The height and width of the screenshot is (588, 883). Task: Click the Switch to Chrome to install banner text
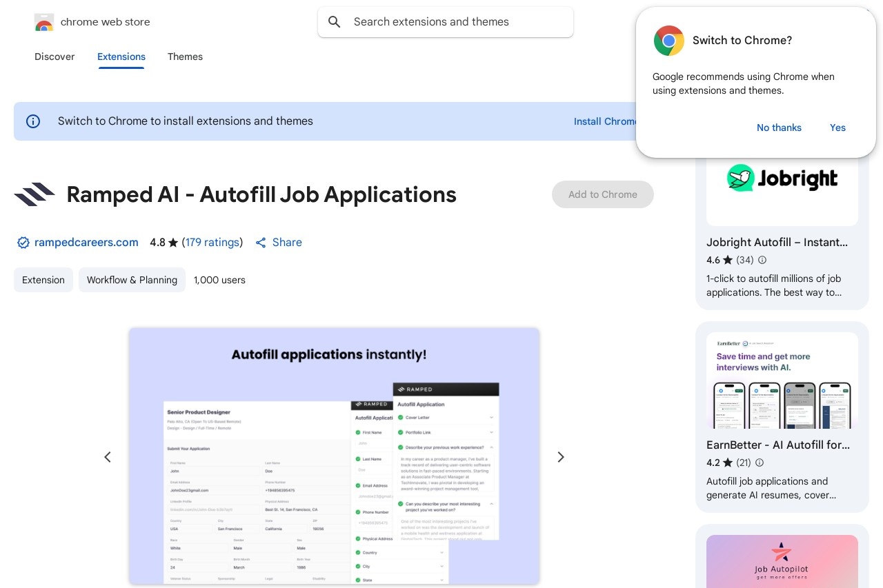(186, 121)
